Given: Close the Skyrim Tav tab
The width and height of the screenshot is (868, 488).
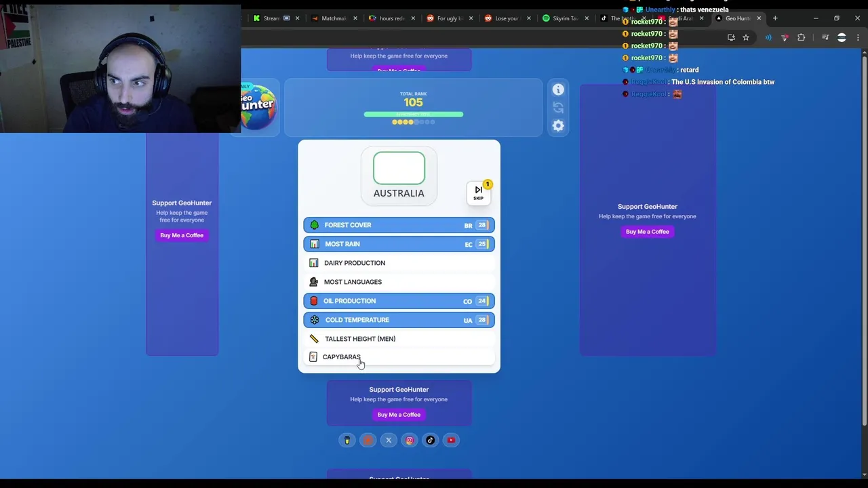Looking at the screenshot, I should [x=586, y=18].
